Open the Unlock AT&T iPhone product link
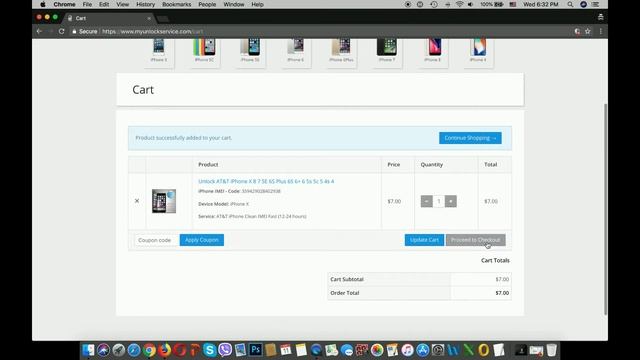Image resolution: width=640 pixels, height=360 pixels. [x=266, y=181]
